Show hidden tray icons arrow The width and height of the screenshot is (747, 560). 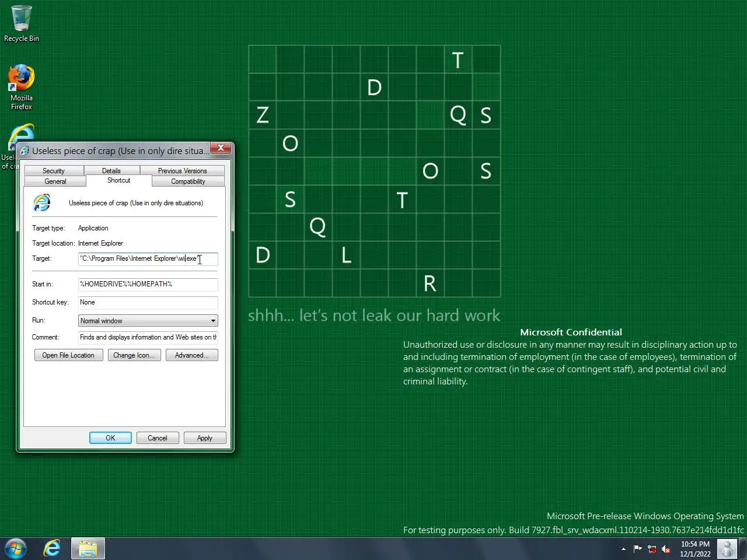point(623,549)
